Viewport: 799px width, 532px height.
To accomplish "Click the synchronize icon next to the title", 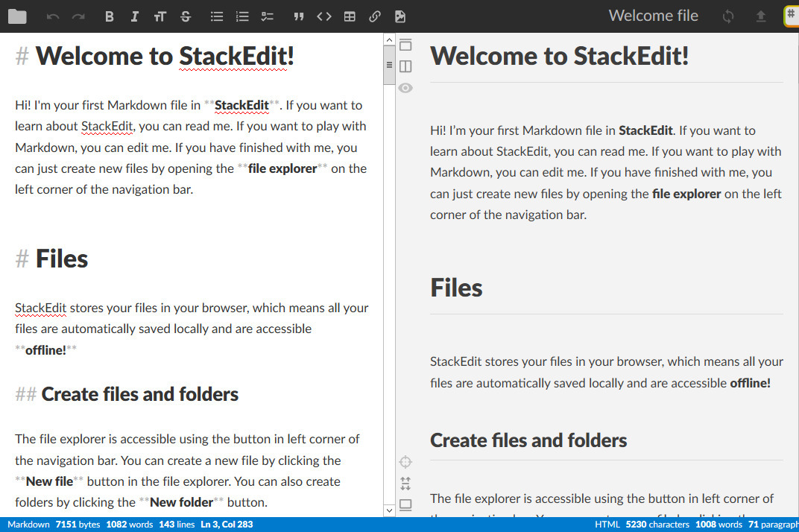I will (x=728, y=17).
